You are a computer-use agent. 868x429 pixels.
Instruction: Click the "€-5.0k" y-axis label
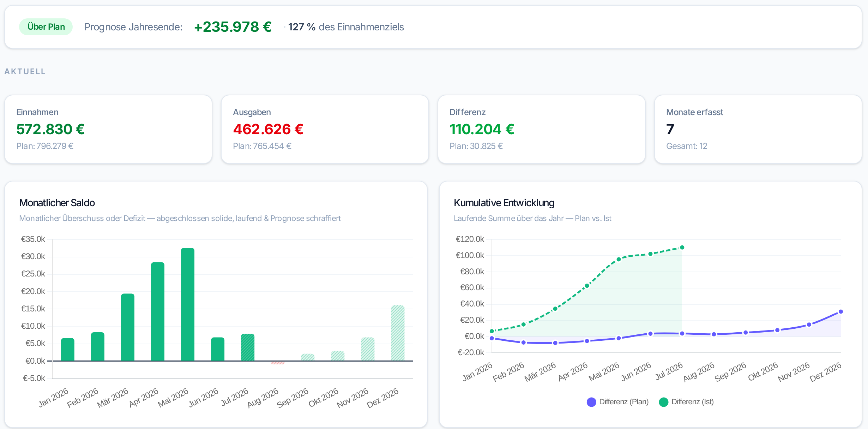tap(34, 378)
